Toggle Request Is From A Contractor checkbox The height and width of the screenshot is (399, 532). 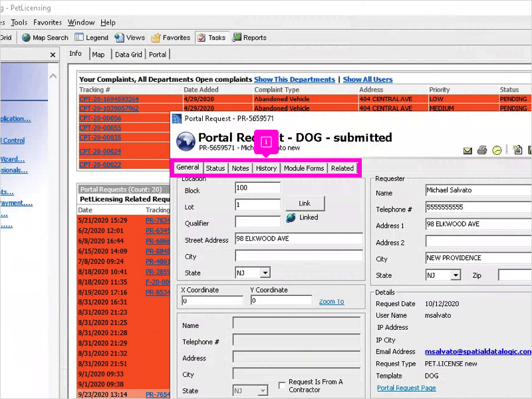pyautogui.click(x=281, y=385)
